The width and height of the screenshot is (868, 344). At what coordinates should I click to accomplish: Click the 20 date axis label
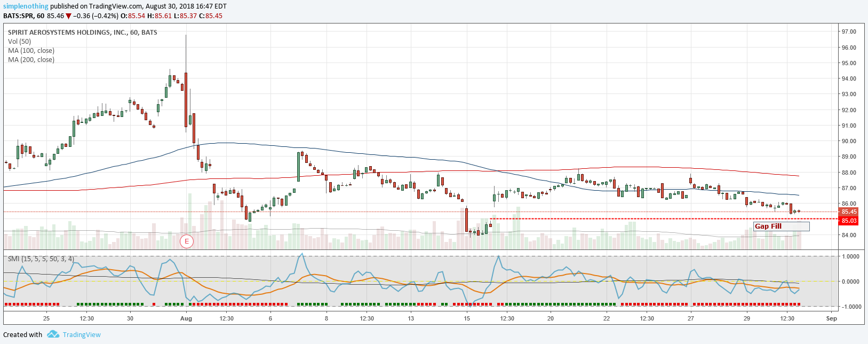coord(551,318)
